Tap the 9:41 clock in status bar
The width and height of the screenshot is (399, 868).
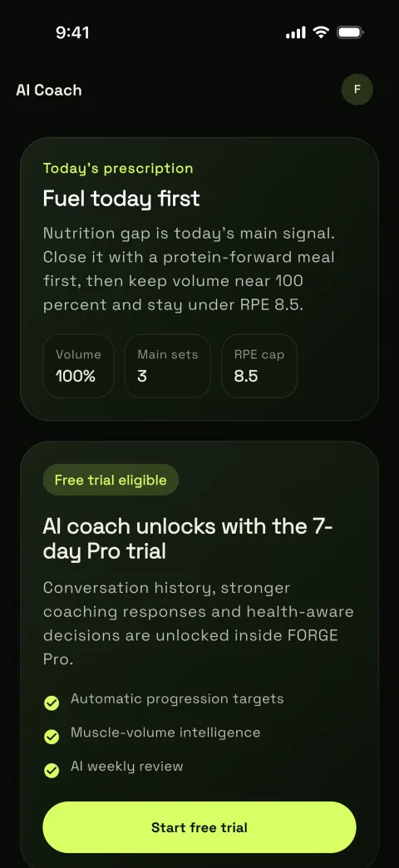[x=72, y=32]
